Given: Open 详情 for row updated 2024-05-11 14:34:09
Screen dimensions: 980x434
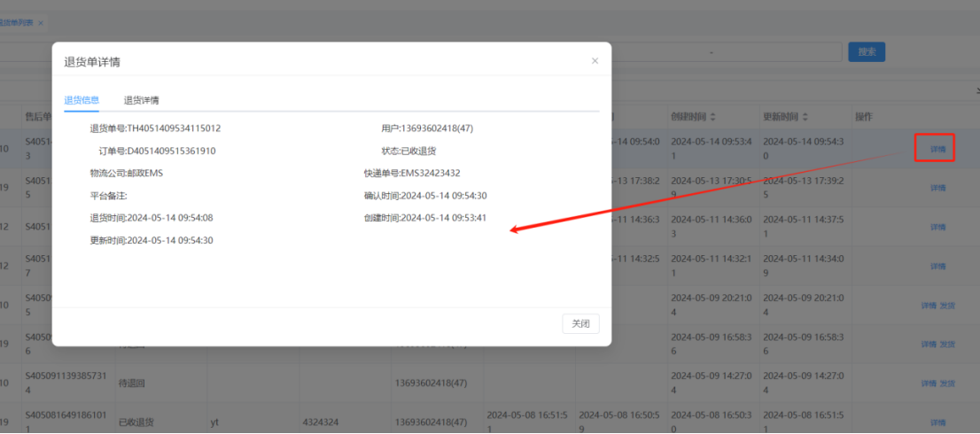Looking at the screenshot, I should point(937,266).
